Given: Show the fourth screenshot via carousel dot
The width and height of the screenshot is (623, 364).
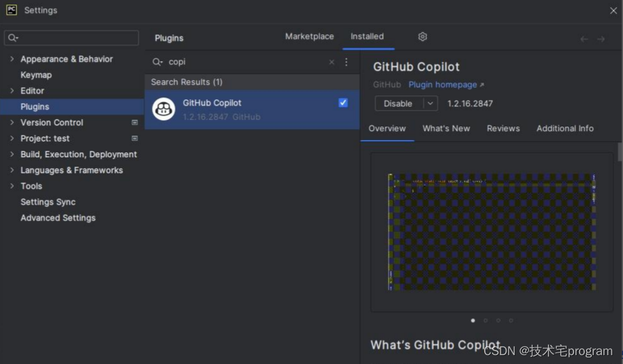Looking at the screenshot, I should pos(511,320).
